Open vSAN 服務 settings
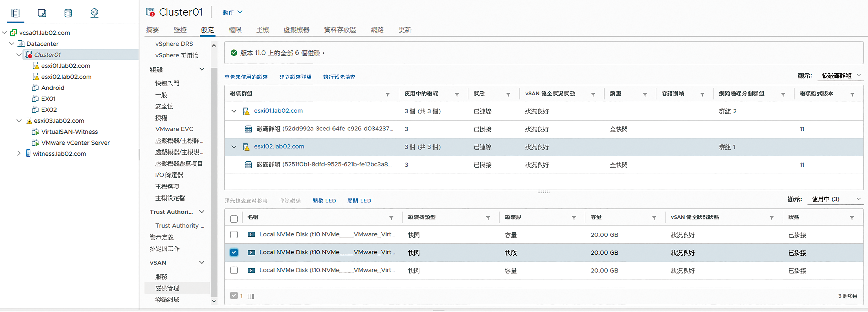The image size is (868, 312). (161, 277)
